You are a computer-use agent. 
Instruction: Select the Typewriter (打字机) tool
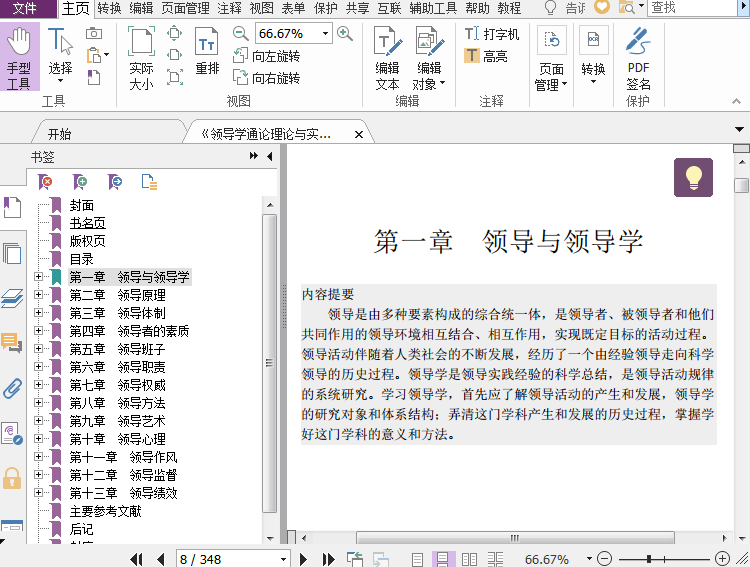pyautogui.click(x=492, y=34)
